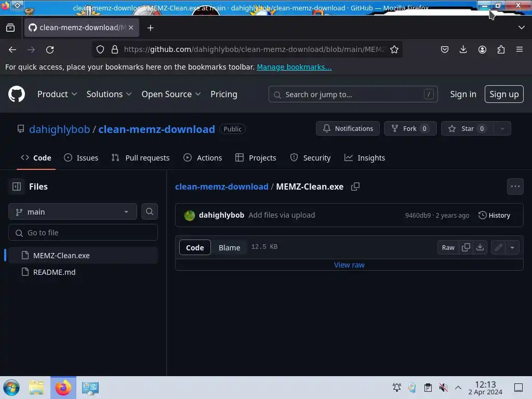Screen dimensions: 532x399
Task: Open more edit options dropdown arrow
Action: (x=512, y=247)
